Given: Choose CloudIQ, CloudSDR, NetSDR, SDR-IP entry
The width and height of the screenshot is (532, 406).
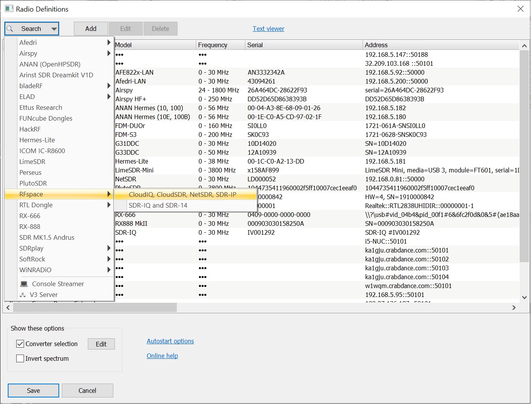Looking at the screenshot, I should tap(182, 194).
